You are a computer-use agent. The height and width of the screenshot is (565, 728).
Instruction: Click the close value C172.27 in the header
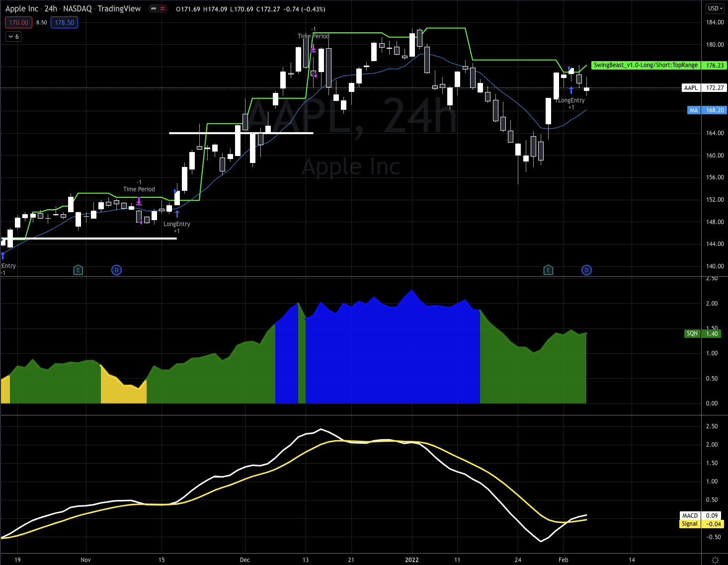[268, 9]
